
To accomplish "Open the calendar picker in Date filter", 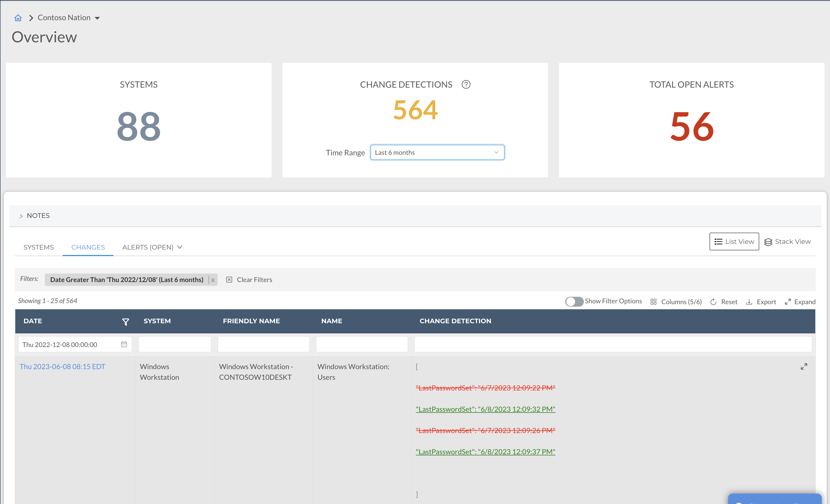I will pos(124,344).
